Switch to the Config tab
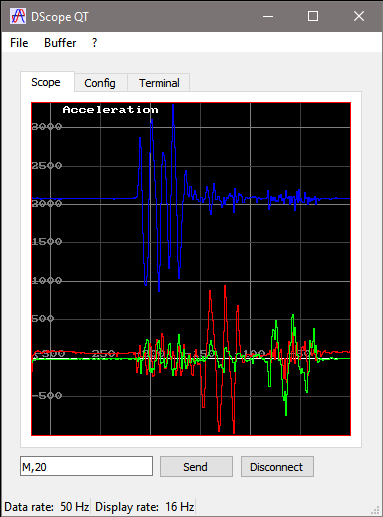 (100, 83)
